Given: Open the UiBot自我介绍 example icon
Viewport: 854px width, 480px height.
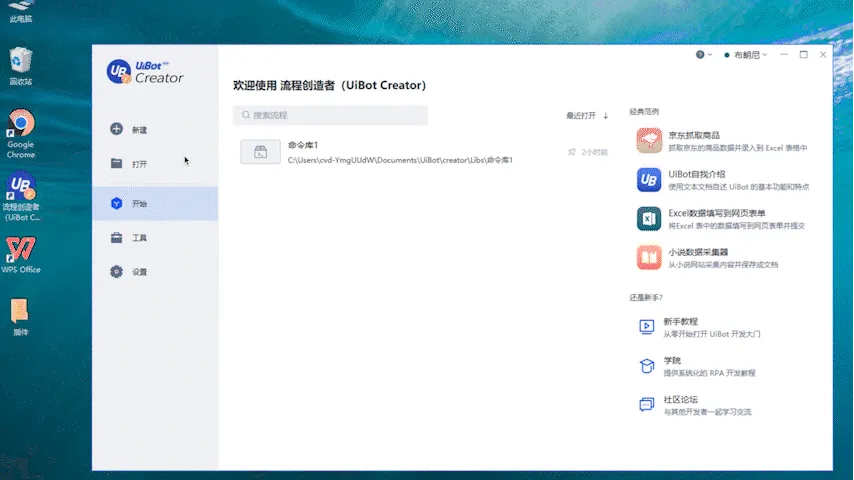Looking at the screenshot, I should click(x=649, y=180).
